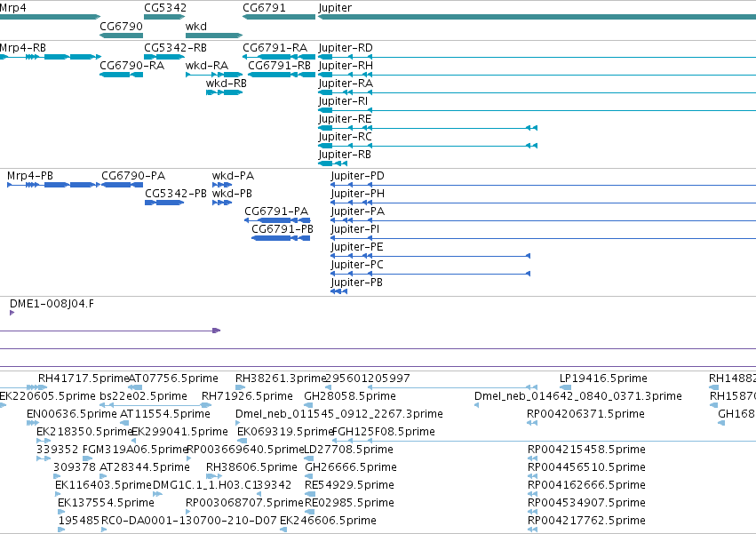Select the CG5342-PB protein label
This screenshot has height=534, width=756.
[176, 194]
